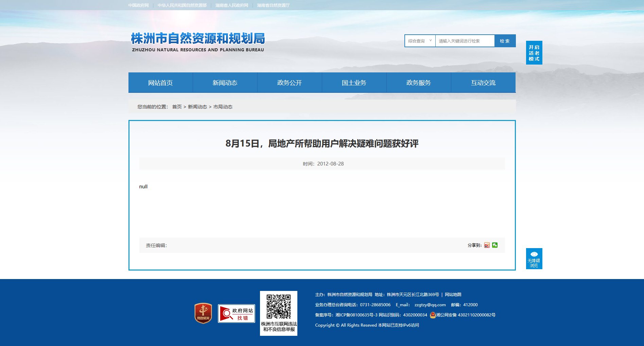
Task: Share article via WeChat icon
Action: click(x=495, y=245)
